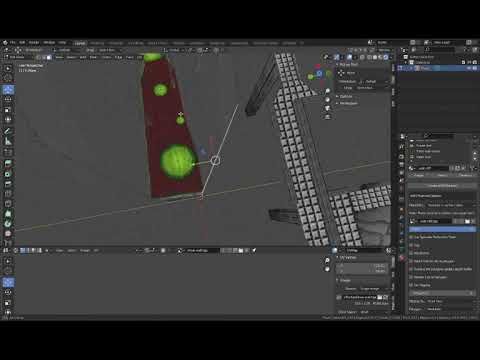The width and height of the screenshot is (480, 360).
Task: Open the Material properties tab icon
Action: [x=402, y=258]
